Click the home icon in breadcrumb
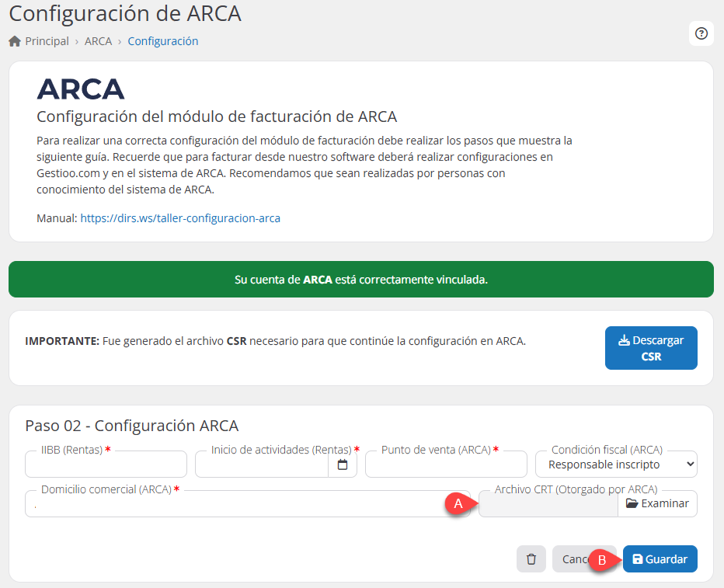The image size is (724, 588). (15, 41)
